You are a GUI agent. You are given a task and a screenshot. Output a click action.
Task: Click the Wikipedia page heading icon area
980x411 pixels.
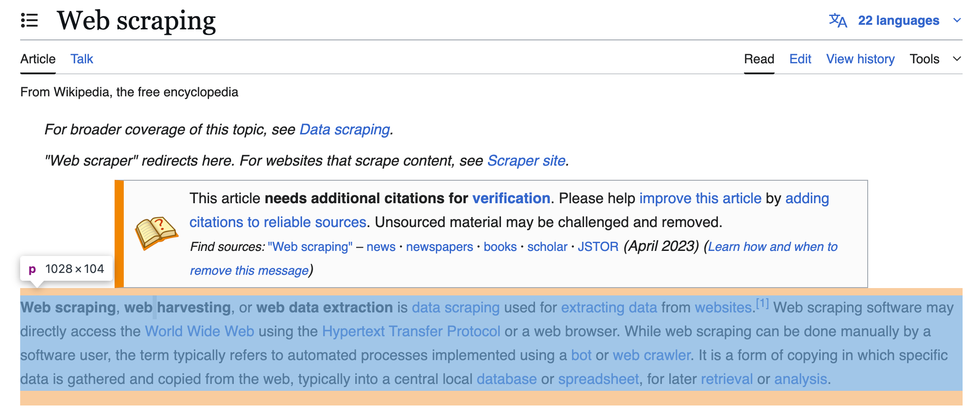(30, 20)
